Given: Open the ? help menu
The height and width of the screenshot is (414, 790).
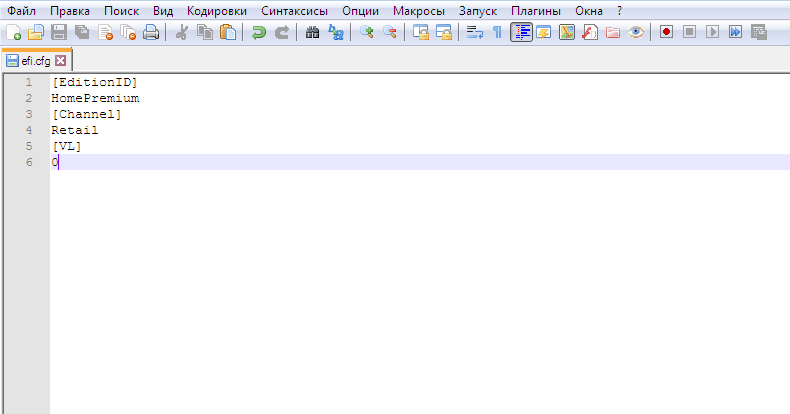Looking at the screenshot, I should (620, 11).
